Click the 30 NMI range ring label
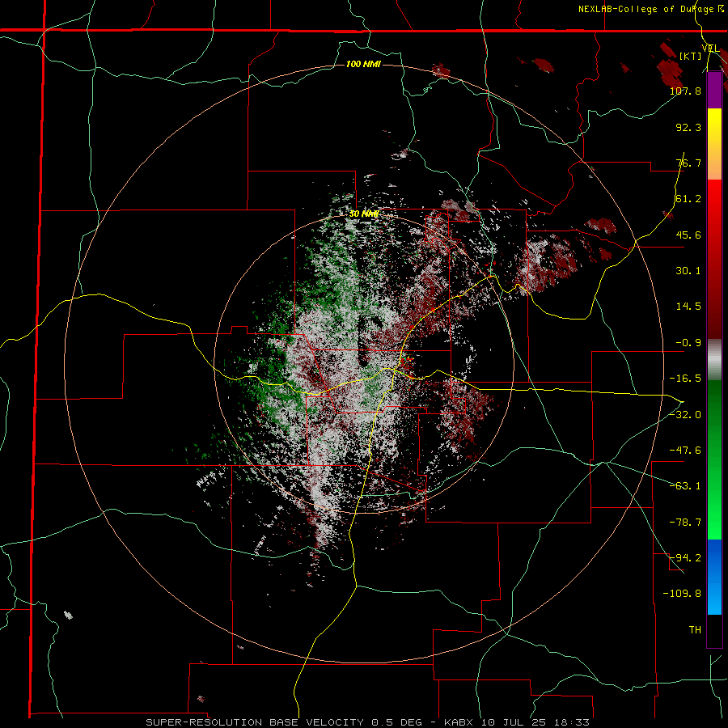This screenshot has width=728, height=728. [363, 214]
